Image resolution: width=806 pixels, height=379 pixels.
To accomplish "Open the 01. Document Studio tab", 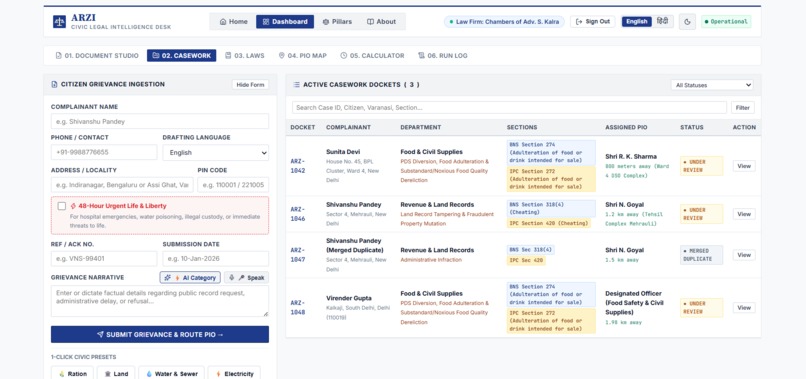I will (x=97, y=56).
